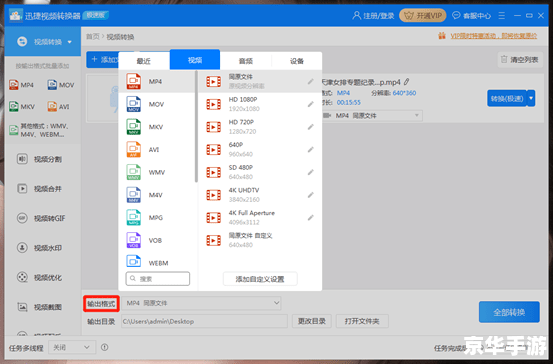Screen dimensions: 553x364
Task: Open 视频水印 tool in sidebar
Action: pos(40,248)
